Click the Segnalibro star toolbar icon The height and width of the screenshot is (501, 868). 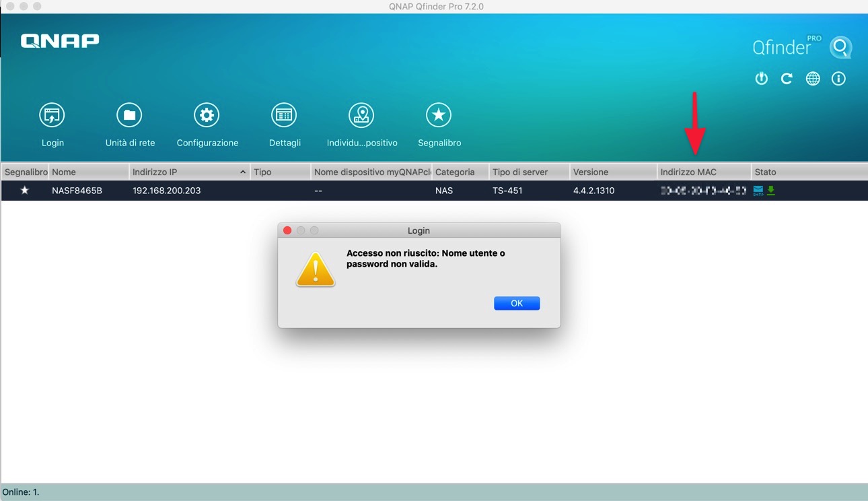[x=439, y=116]
